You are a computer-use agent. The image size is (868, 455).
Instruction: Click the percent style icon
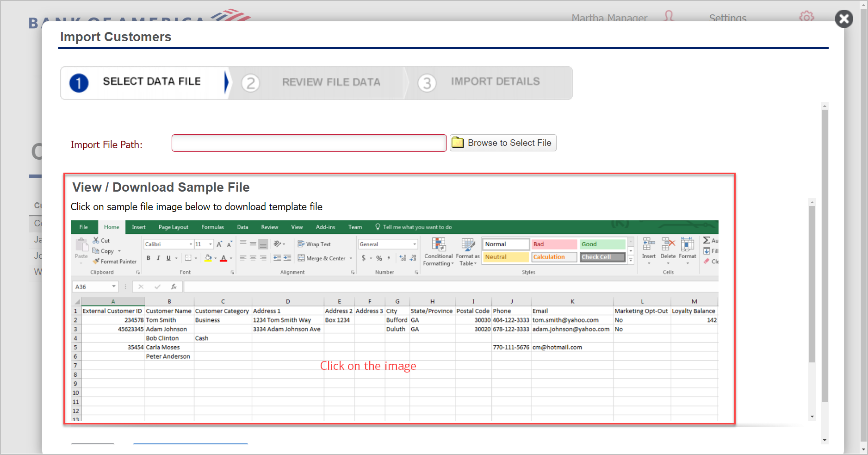click(379, 258)
